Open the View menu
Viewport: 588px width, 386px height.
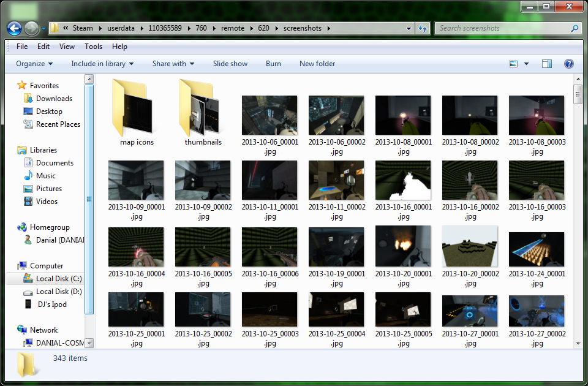[x=67, y=47]
